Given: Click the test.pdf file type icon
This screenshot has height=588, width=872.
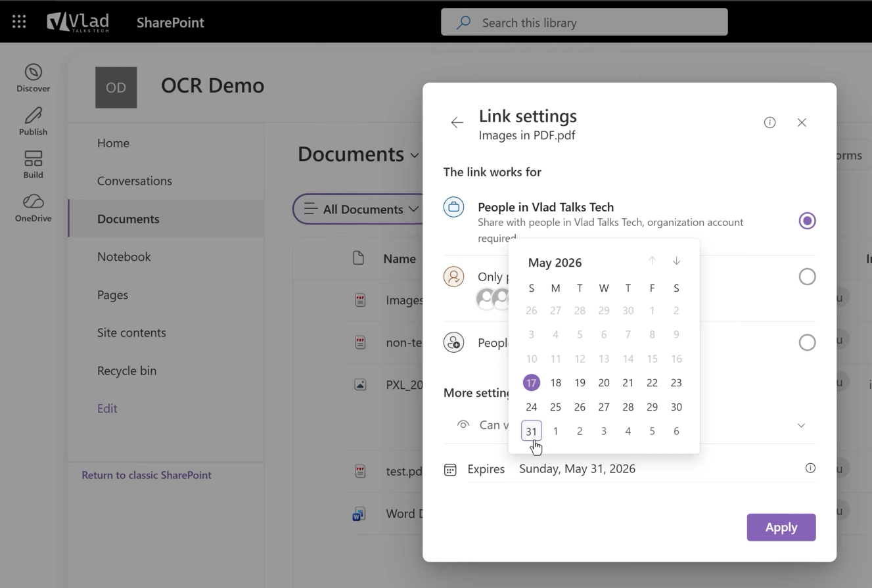Looking at the screenshot, I should click(x=360, y=471).
